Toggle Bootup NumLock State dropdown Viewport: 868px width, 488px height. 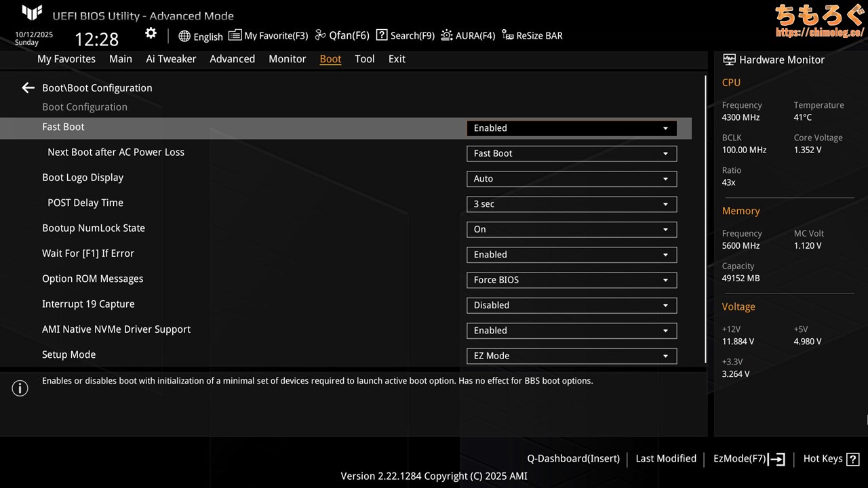point(571,230)
